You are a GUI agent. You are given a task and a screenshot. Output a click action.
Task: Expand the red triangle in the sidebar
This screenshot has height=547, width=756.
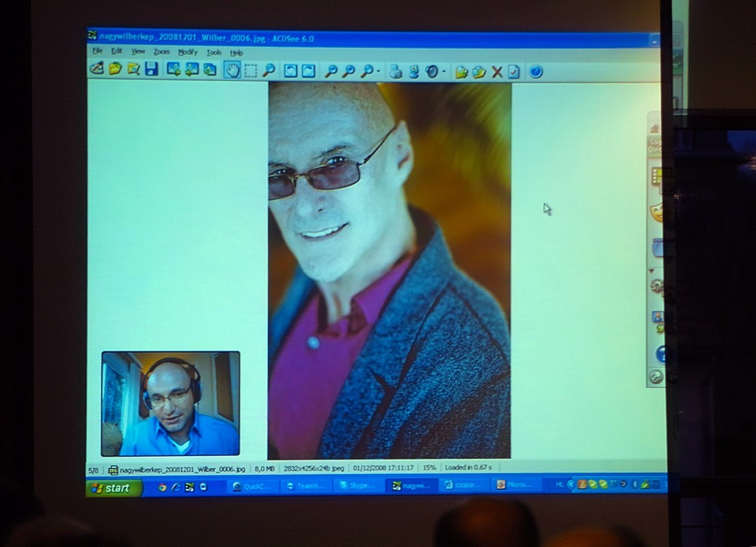649,271
